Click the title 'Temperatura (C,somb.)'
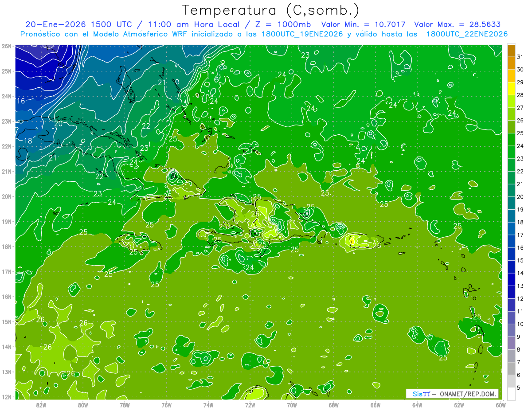The image size is (532, 411). (x=271, y=11)
